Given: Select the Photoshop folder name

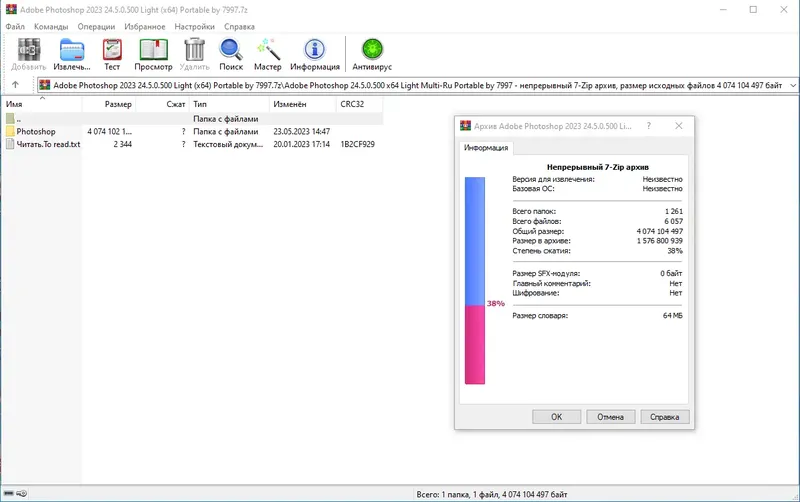Looking at the screenshot, I should pos(36,131).
